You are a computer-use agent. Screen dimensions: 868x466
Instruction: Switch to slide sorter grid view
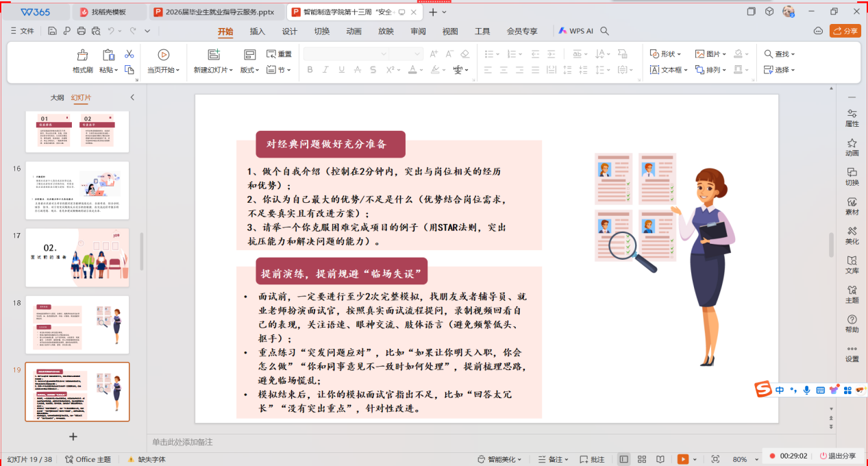642,459
